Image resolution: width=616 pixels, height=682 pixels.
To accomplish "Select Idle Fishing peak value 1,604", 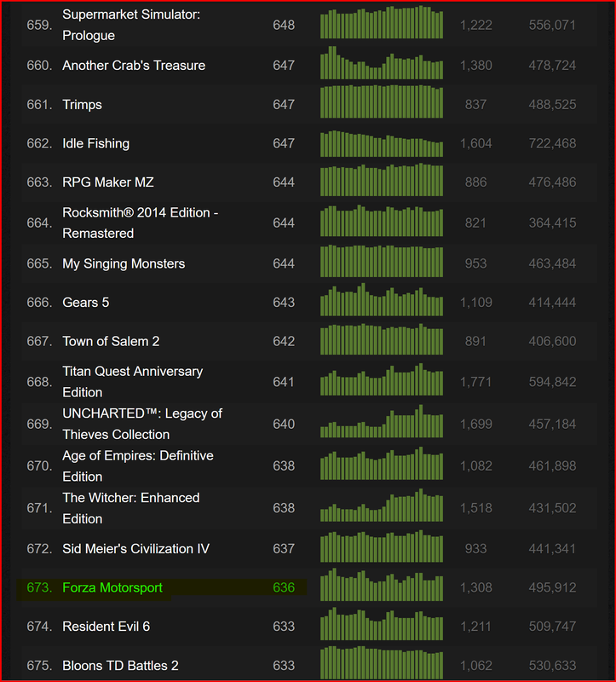I will click(476, 143).
